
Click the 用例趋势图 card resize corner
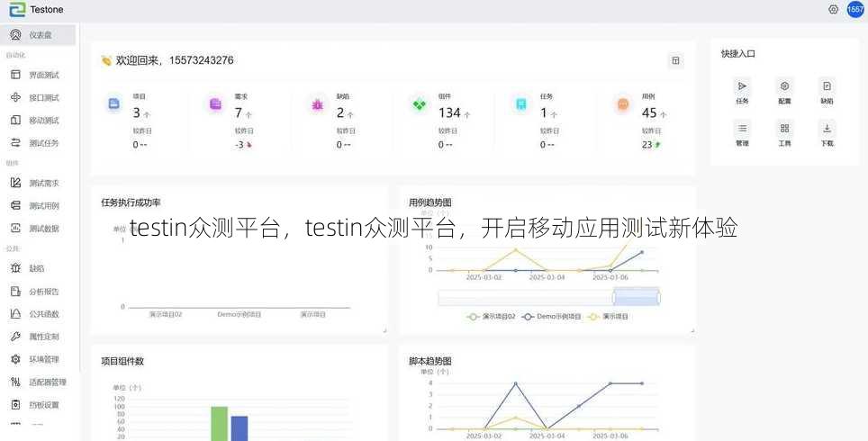(x=692, y=330)
